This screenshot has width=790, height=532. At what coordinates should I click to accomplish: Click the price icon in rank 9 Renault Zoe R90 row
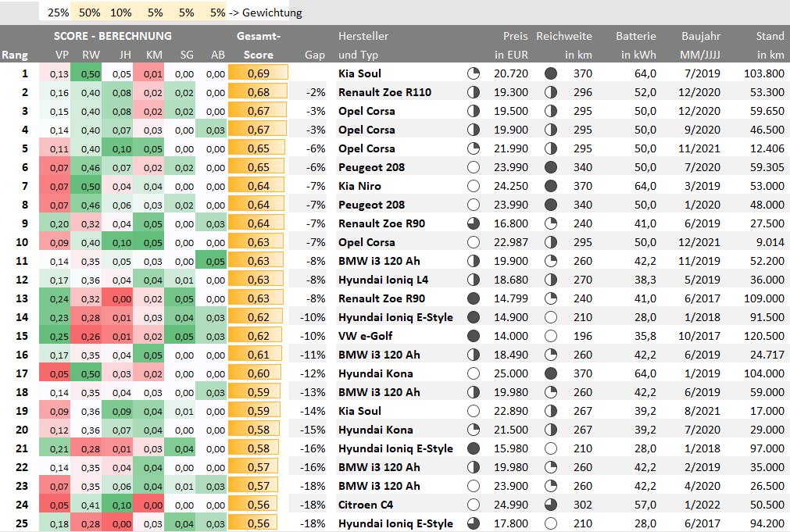474,223
